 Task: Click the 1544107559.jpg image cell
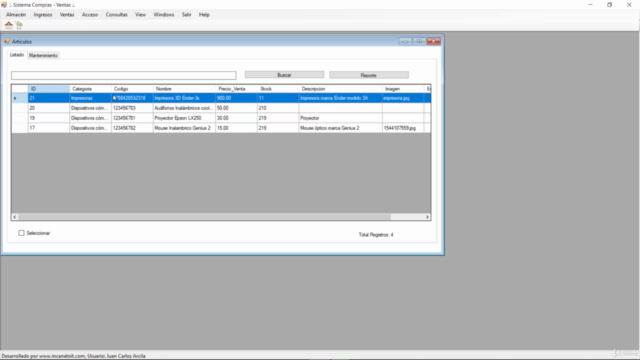[403, 128]
